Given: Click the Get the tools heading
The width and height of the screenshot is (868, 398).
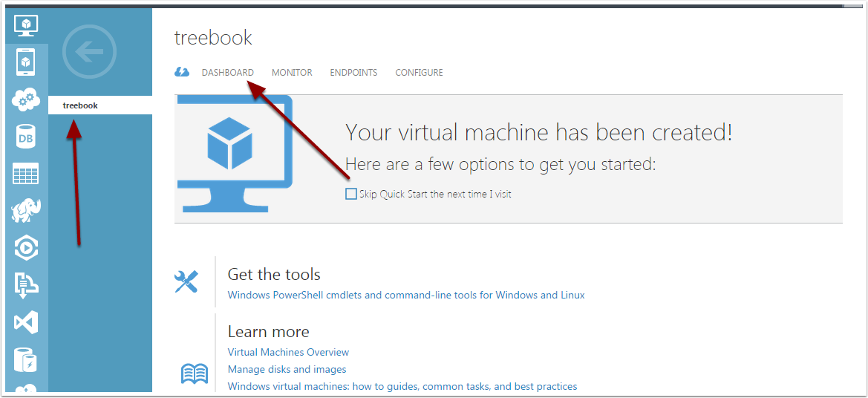Looking at the screenshot, I should point(274,274).
